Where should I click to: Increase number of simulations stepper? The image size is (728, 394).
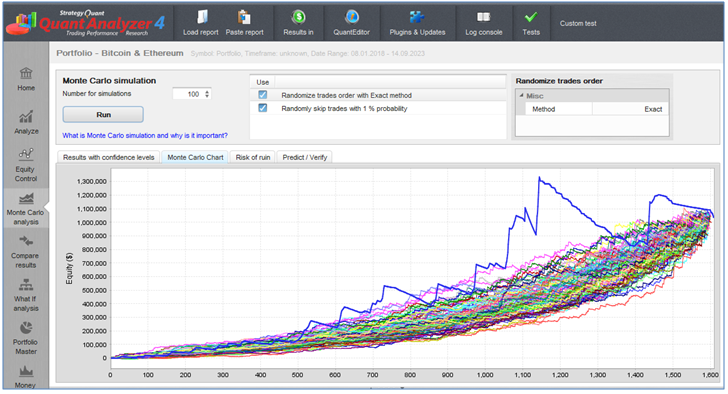[207, 91]
